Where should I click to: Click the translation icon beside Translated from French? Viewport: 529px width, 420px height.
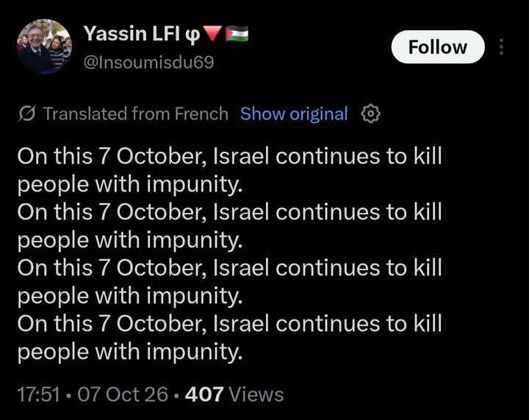tap(26, 114)
